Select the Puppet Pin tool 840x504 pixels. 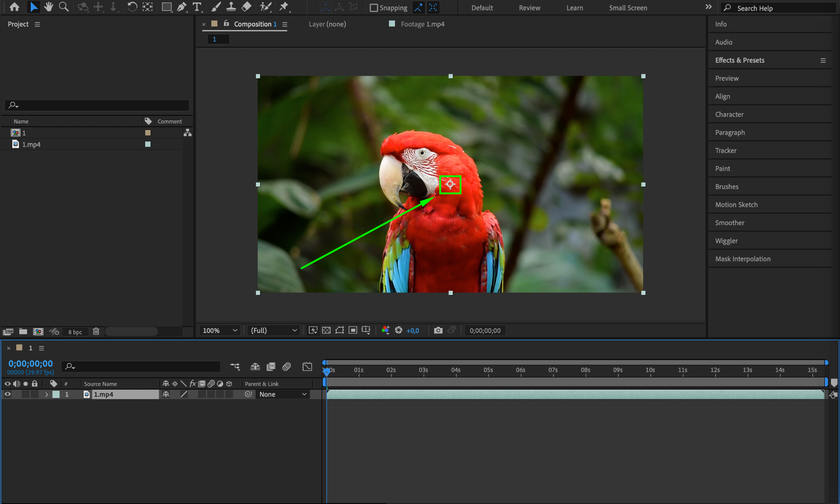click(284, 7)
